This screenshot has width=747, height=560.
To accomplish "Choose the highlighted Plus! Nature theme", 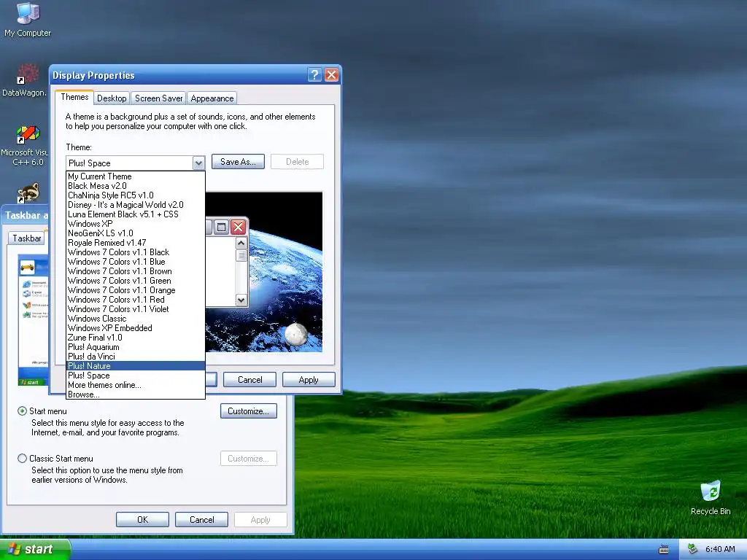I will click(135, 366).
